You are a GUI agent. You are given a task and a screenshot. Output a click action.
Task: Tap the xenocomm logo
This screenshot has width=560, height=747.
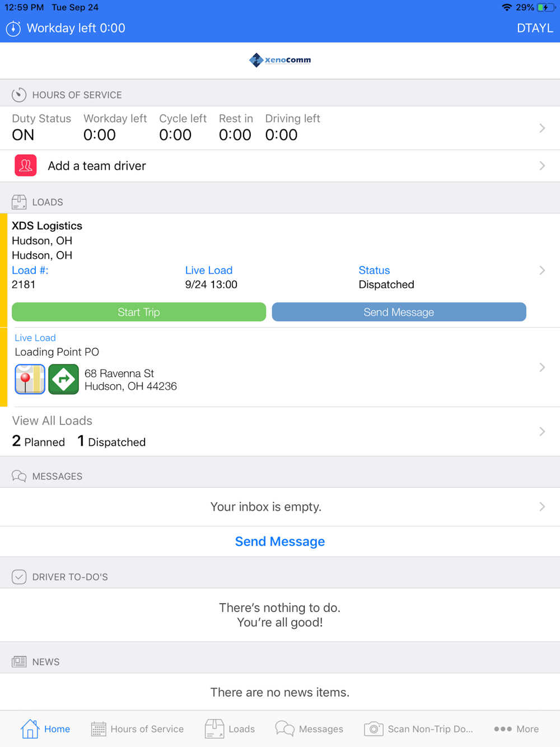(x=280, y=60)
